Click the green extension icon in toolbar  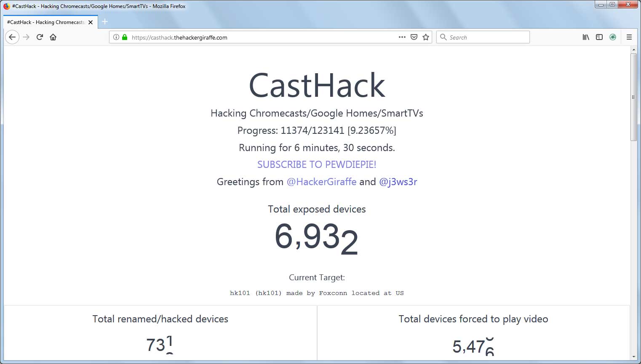point(613,37)
